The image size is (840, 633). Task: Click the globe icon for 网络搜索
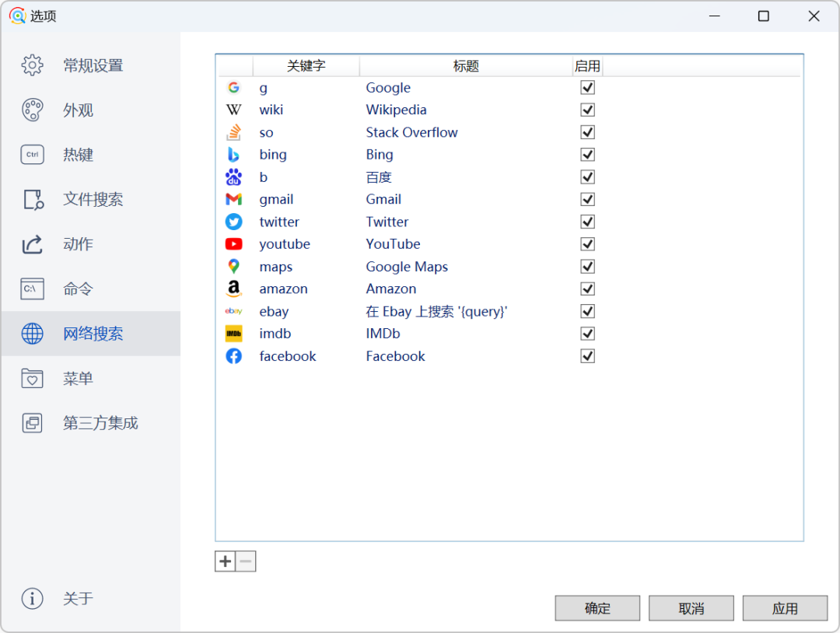click(x=32, y=334)
